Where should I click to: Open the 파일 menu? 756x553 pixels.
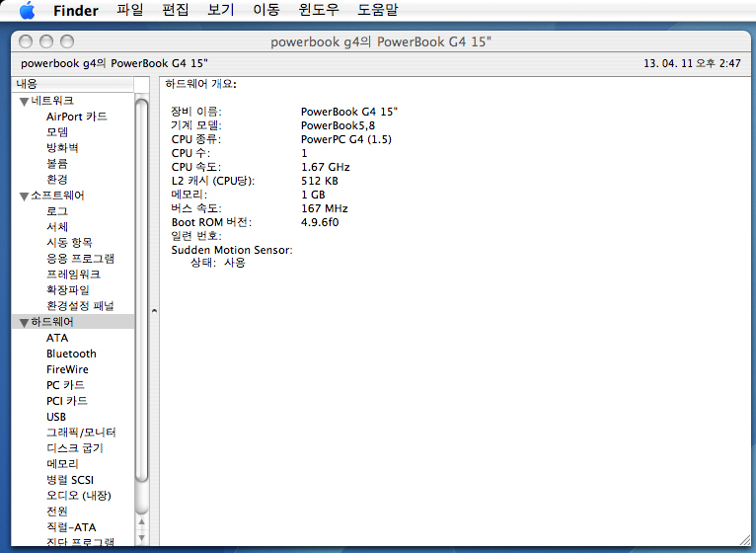point(129,11)
